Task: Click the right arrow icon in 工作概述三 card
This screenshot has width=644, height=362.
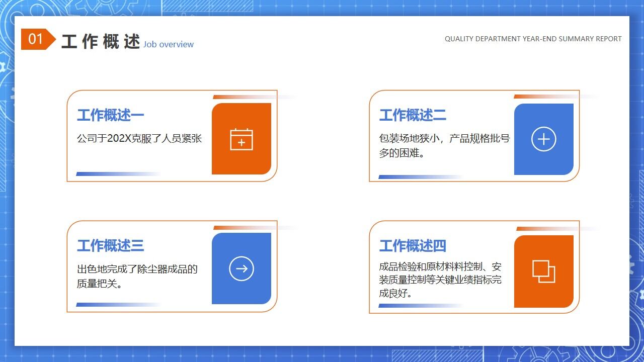Action: coord(242,268)
